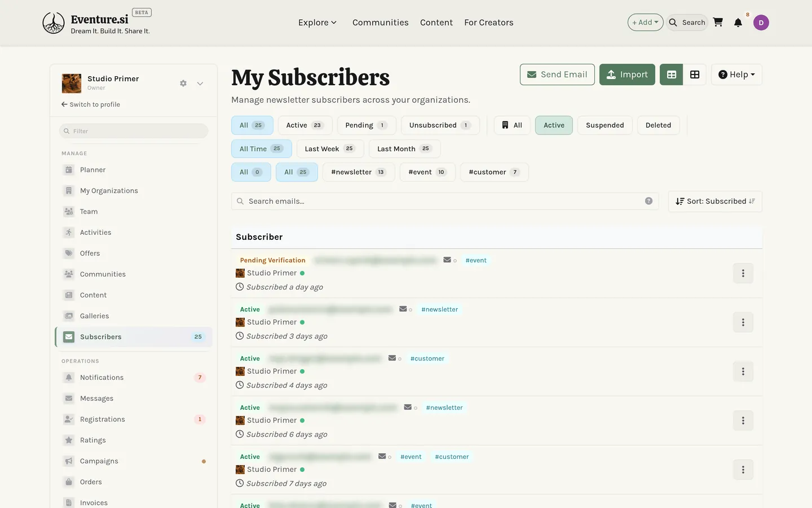Viewport: 812px width, 508px height.
Task: Open notifications bell in header
Action: (738, 23)
